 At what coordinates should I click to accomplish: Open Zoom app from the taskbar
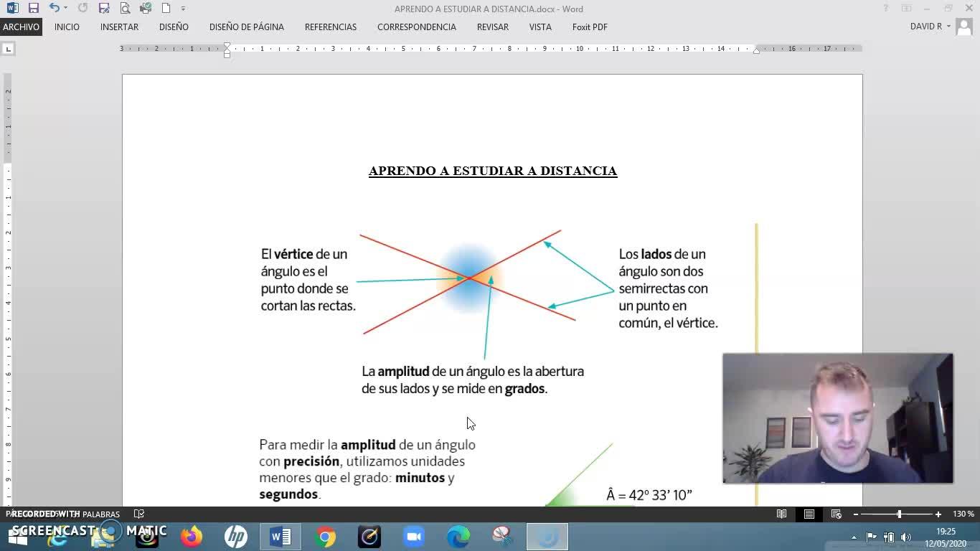(x=413, y=537)
